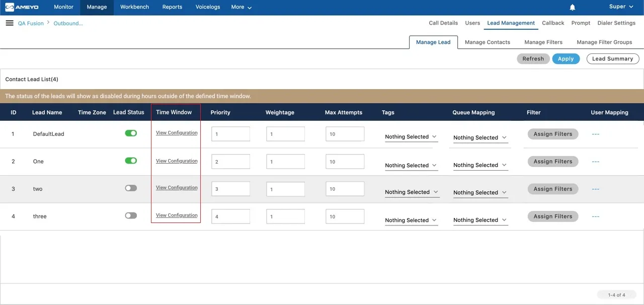Switch to Callback tab

coord(553,23)
